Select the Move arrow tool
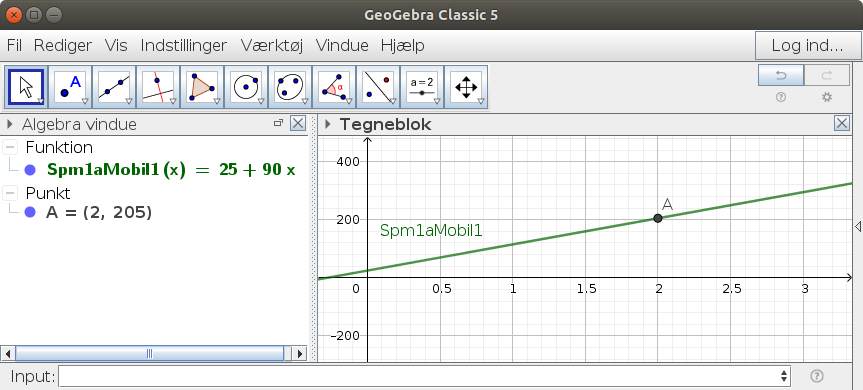863x390 pixels. 26,87
